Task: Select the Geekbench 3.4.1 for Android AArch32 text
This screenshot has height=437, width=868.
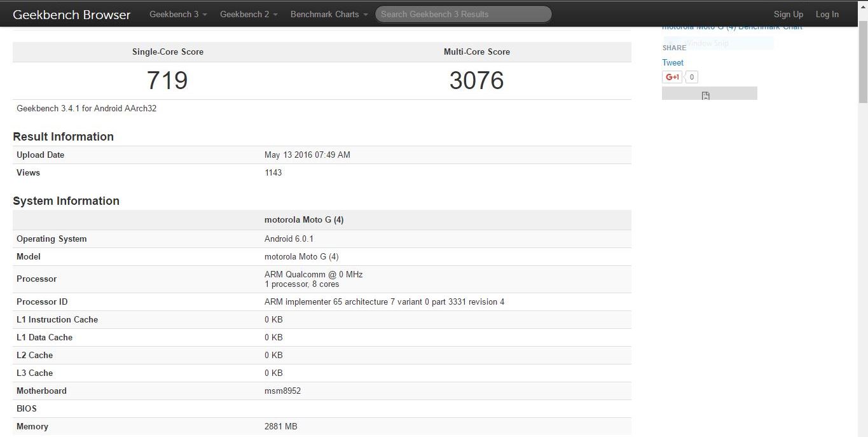Action: pos(86,108)
